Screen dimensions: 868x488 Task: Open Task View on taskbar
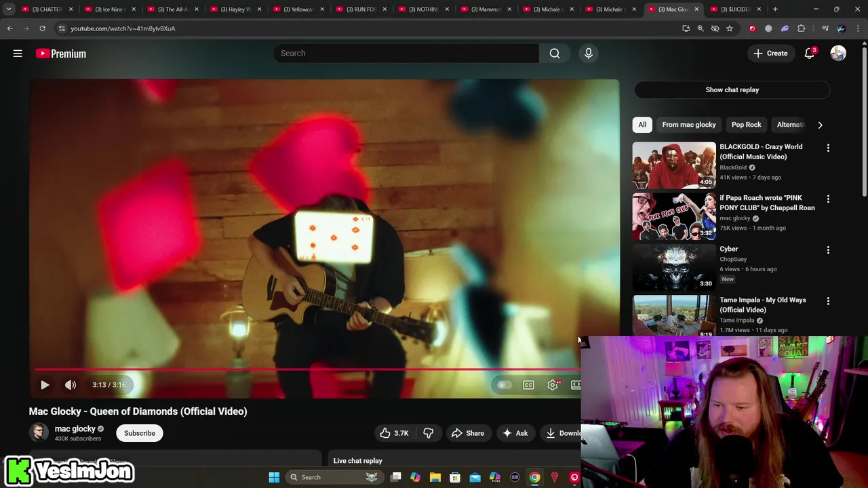click(x=396, y=477)
